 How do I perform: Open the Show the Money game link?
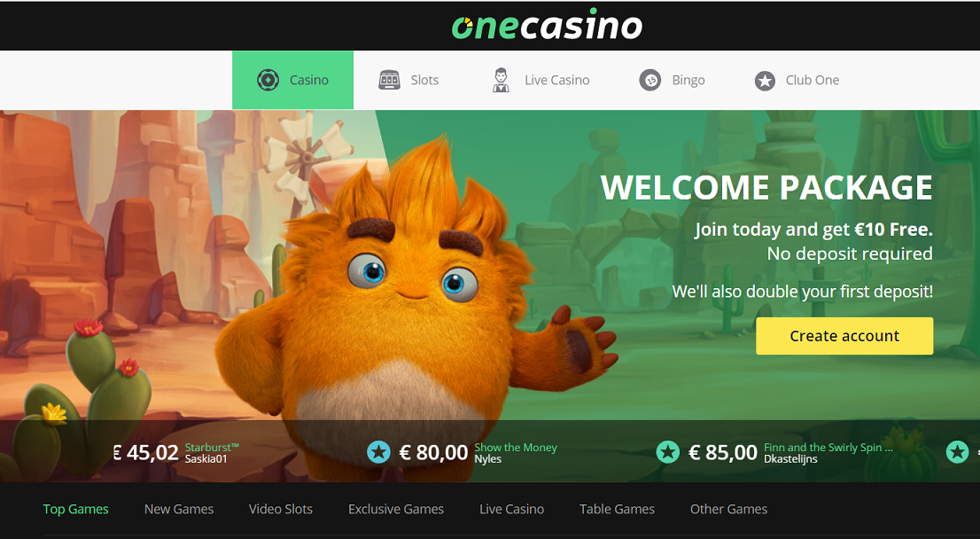pyautogui.click(x=516, y=447)
